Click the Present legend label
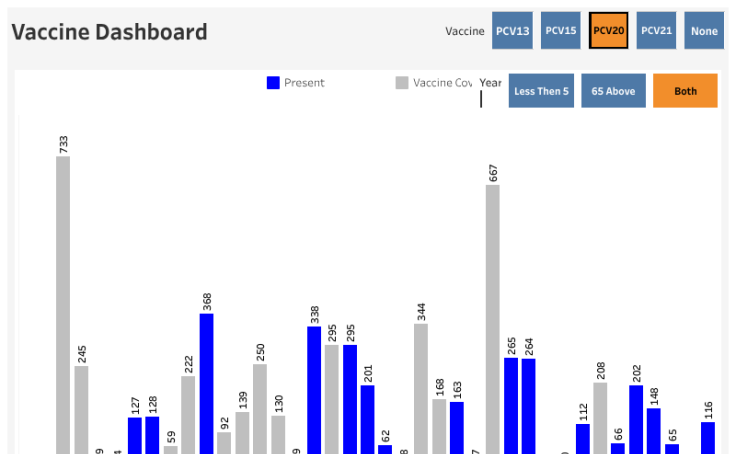Viewport: 736px width, 454px height. click(x=304, y=83)
